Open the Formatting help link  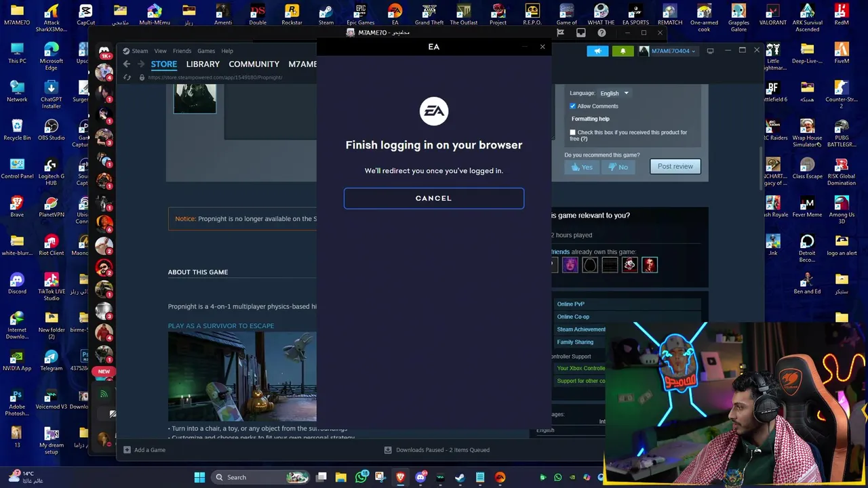590,119
